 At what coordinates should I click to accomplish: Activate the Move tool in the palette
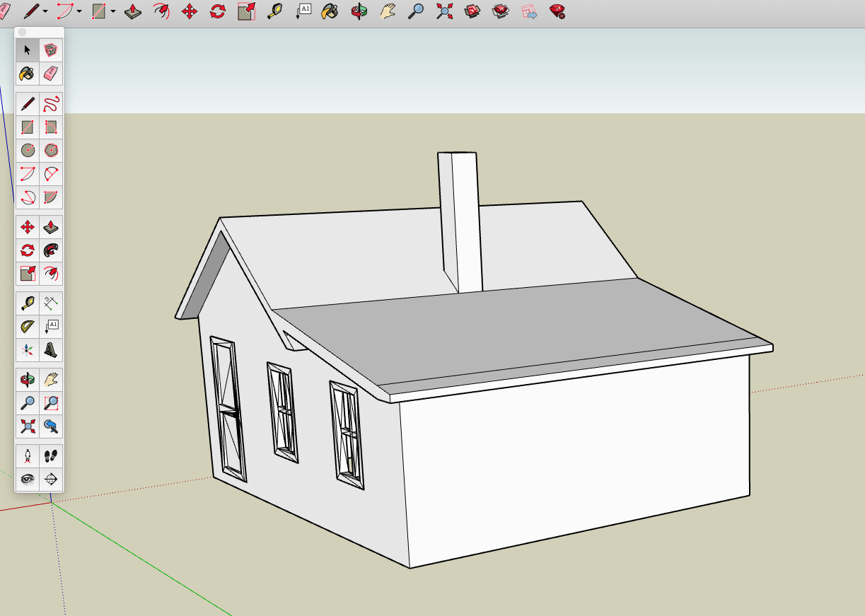(x=28, y=227)
